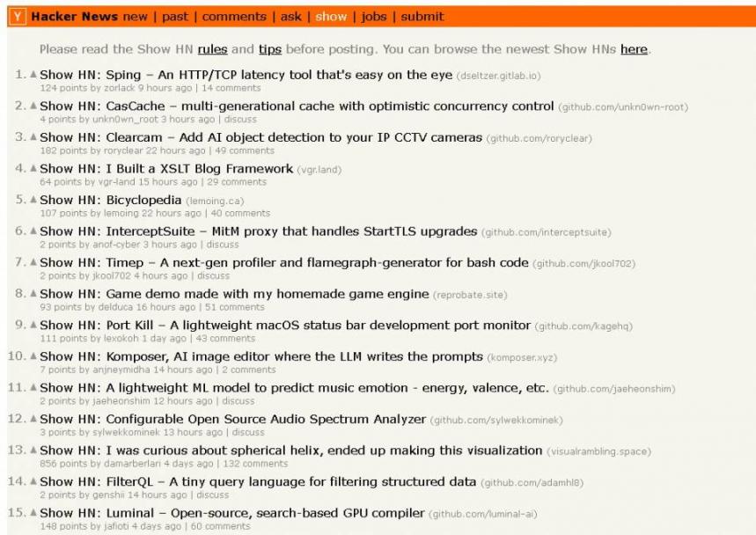Open 'I Built a XSLT Blog Framework'
This screenshot has width=756, height=535.
pyautogui.click(x=166, y=169)
